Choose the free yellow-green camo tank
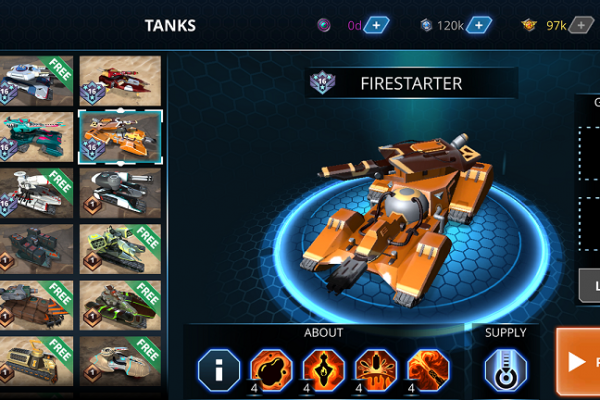This screenshot has height=400, width=600. pos(120,249)
